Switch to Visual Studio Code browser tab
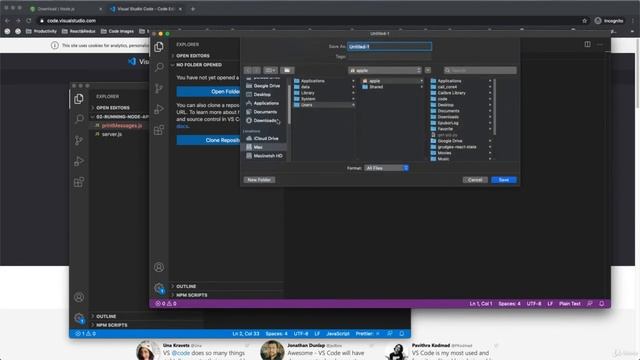The image size is (640, 360). pos(145,9)
